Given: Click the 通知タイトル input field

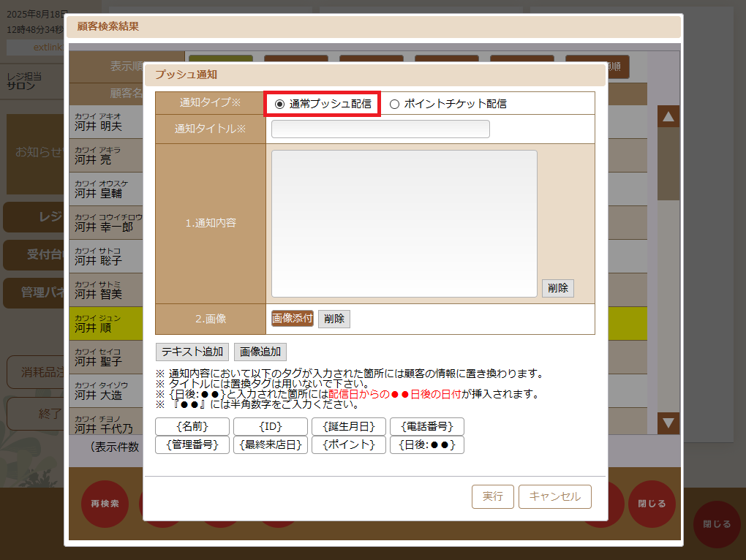Looking at the screenshot, I should [x=380, y=129].
